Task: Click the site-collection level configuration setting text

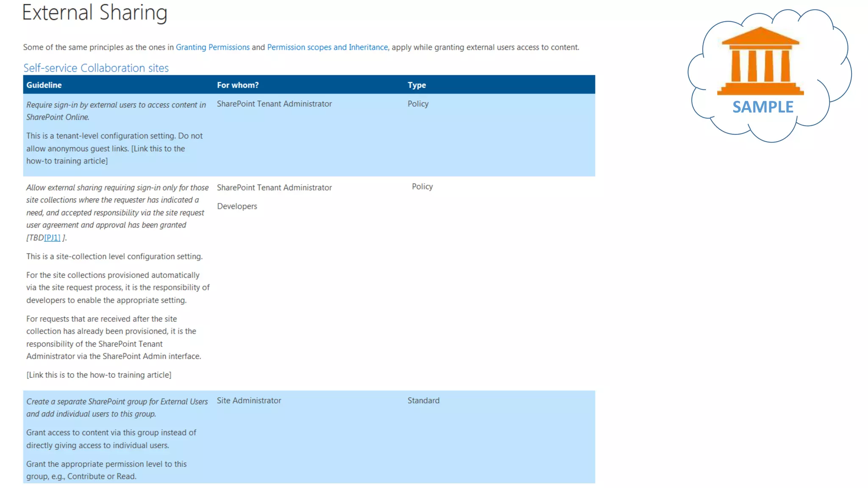Action: point(114,256)
